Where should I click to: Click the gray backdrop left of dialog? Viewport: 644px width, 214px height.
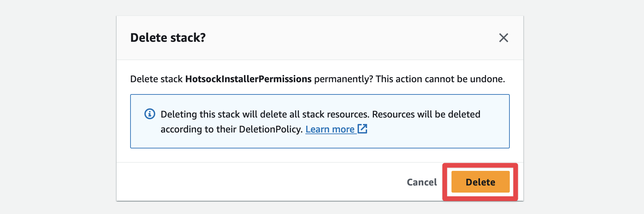[x=58, y=109]
